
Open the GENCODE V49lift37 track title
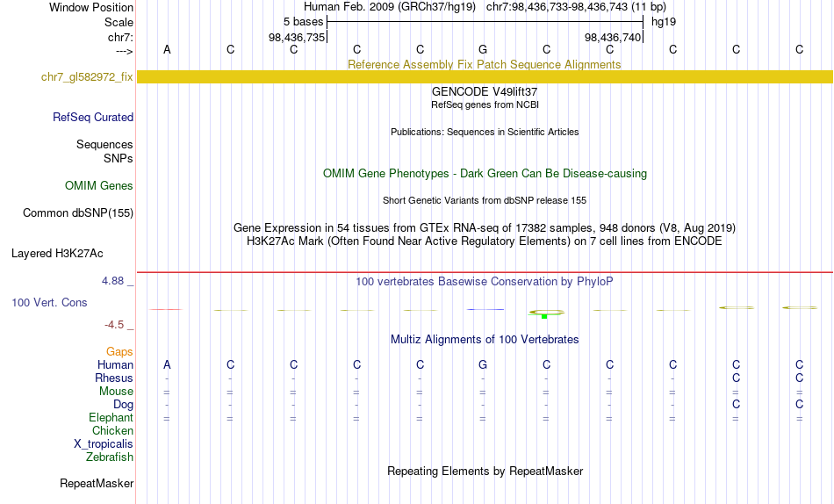pos(485,91)
